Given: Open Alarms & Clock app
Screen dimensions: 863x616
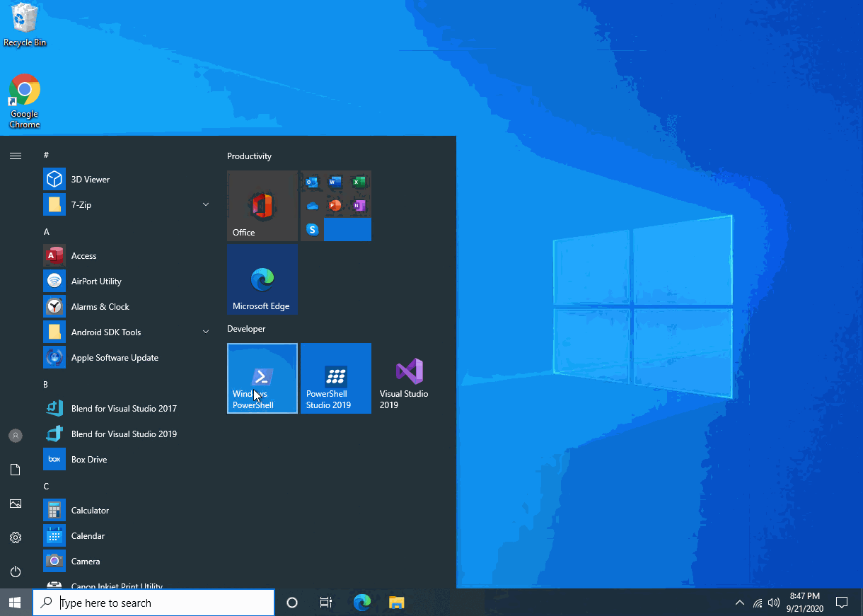Looking at the screenshot, I should click(x=127, y=307).
